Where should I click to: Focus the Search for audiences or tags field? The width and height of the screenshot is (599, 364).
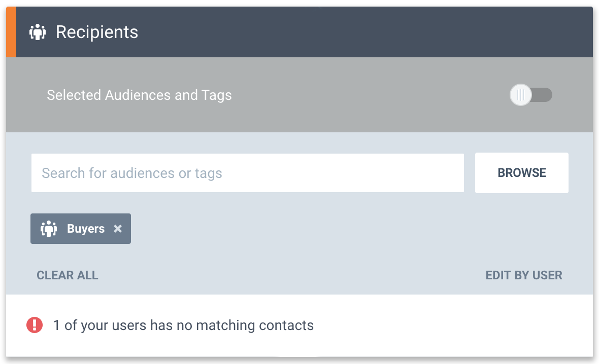(x=248, y=173)
